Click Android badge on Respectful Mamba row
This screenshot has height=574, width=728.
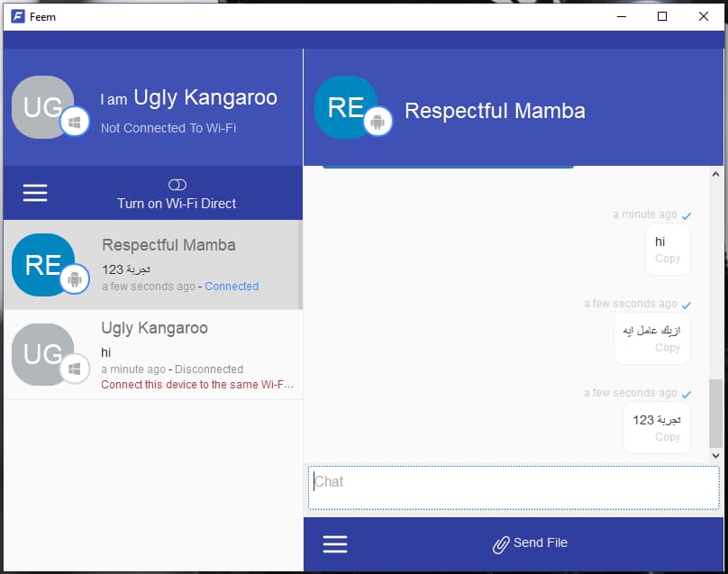point(75,279)
